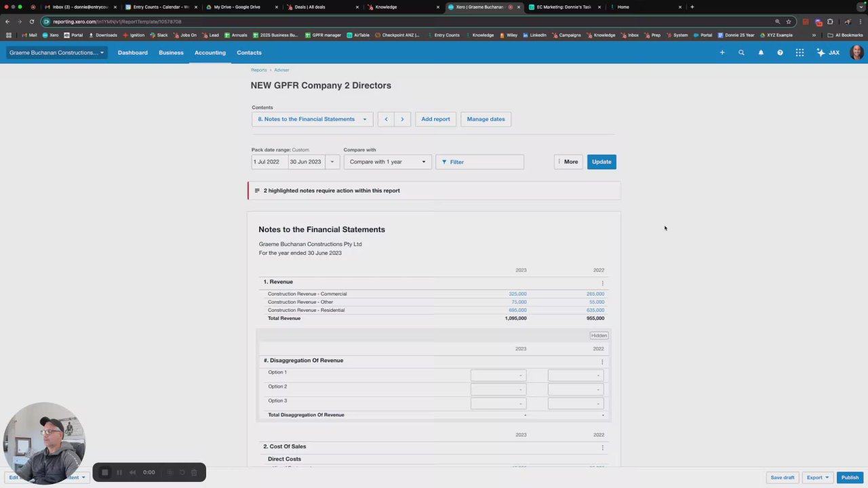Open options menu for 2. Cost Of Sales
Screen dimensions: 868x488
point(602,447)
